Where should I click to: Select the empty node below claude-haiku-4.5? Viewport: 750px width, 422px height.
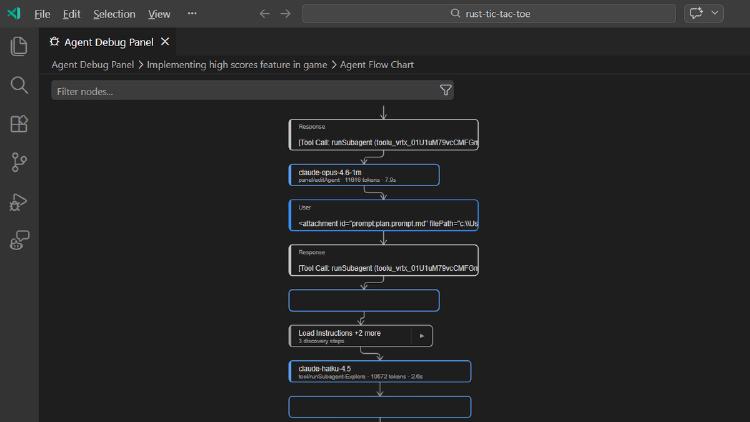pos(380,407)
